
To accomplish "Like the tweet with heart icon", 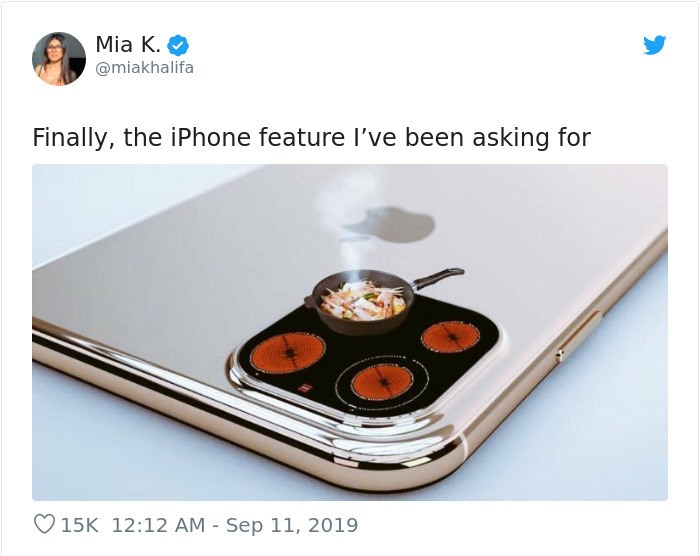I will coord(44,524).
